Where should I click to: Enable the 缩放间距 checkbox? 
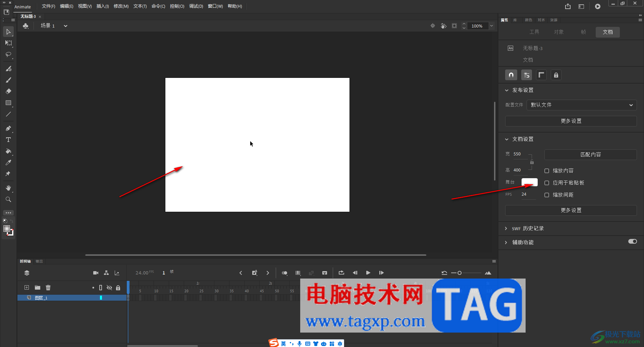547,195
